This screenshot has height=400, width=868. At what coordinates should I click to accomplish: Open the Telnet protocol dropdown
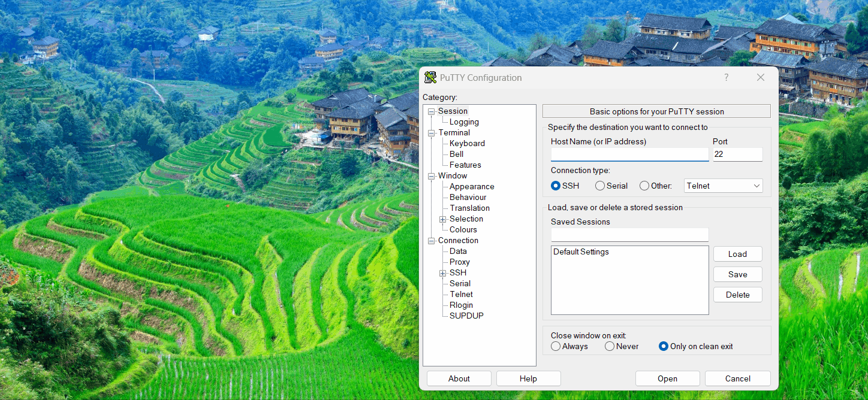pyautogui.click(x=723, y=186)
